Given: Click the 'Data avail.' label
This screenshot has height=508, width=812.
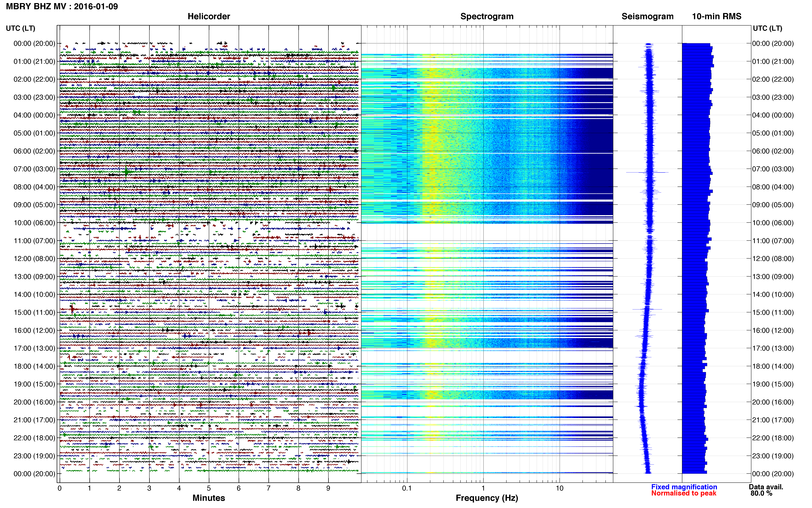Looking at the screenshot, I should tap(766, 487).
